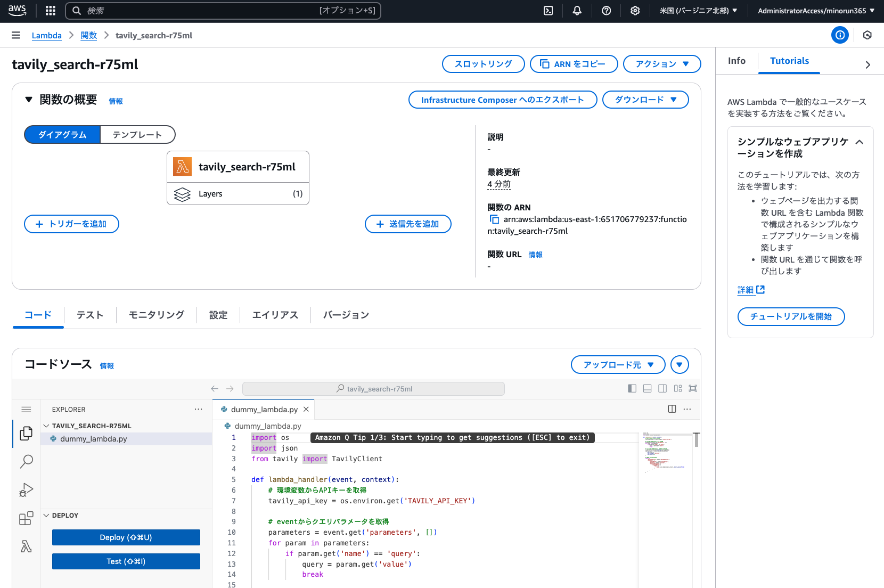This screenshot has height=588, width=884.
Task: Toggle the secondary side bar layout icon
Action: 662,389
